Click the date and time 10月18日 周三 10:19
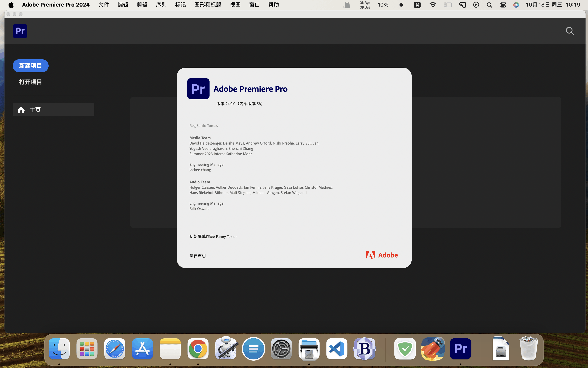 coord(553,5)
